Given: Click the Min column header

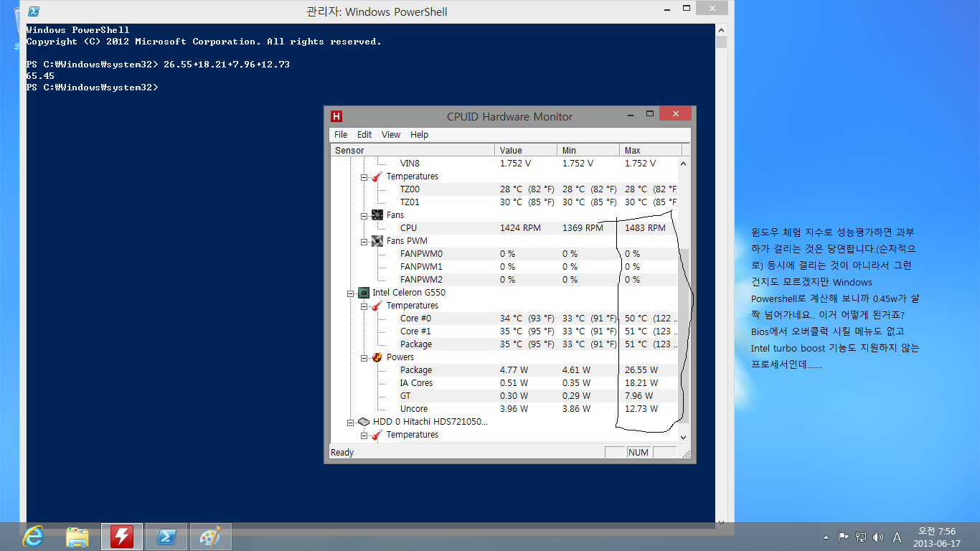Looking at the screenshot, I should 588,150.
